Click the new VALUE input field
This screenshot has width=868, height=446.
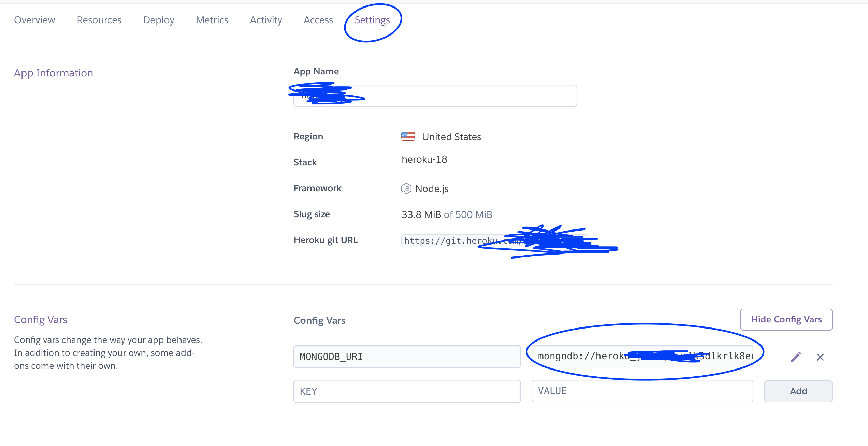pyautogui.click(x=642, y=391)
